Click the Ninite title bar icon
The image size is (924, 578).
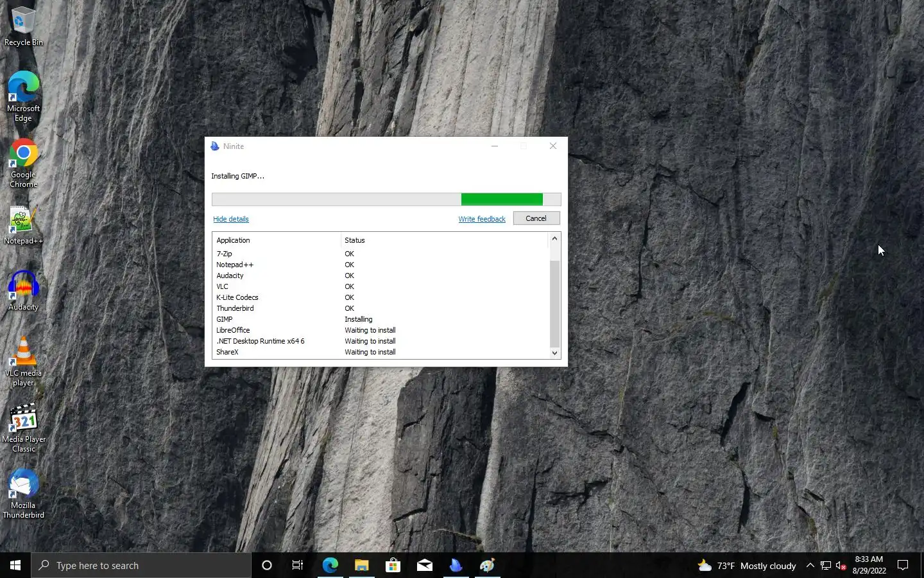point(215,146)
